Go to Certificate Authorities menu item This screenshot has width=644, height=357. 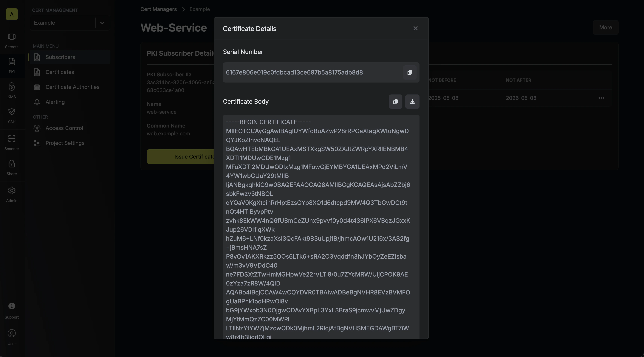coord(70,87)
